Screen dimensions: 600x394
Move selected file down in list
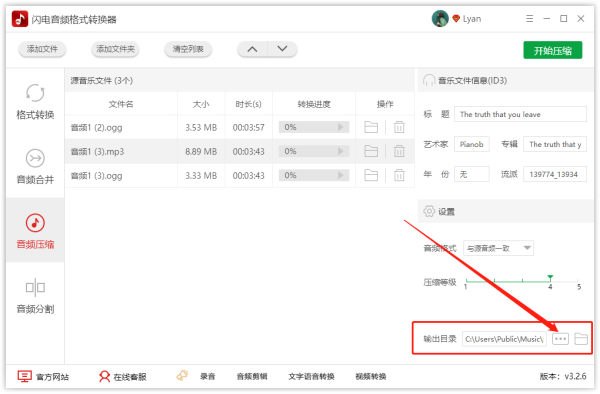pyautogui.click(x=282, y=49)
